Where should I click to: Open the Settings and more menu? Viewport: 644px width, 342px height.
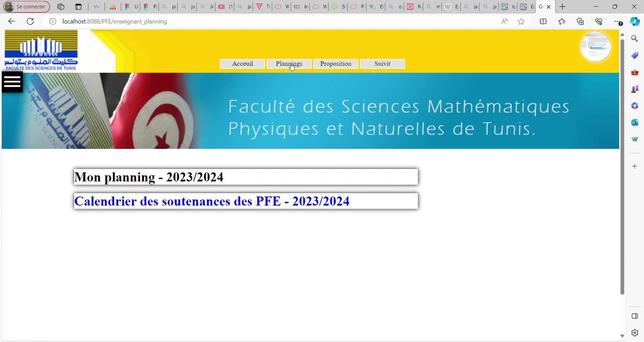click(617, 22)
